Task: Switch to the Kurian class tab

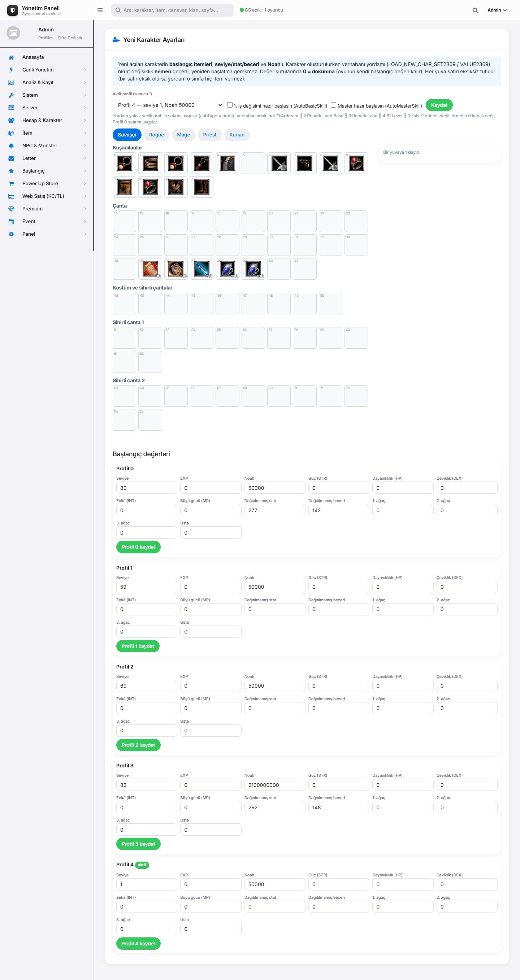Action: 237,135
